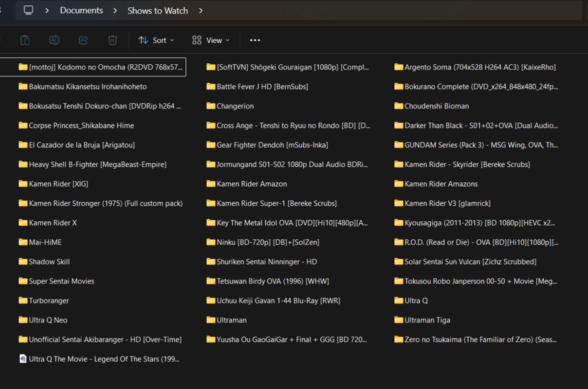Select Bokurano Complete folder name
The height and width of the screenshot is (389, 588).
point(481,87)
